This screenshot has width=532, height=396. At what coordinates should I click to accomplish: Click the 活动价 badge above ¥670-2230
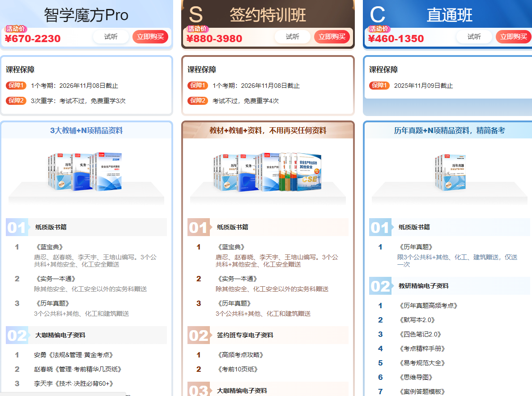[16, 29]
